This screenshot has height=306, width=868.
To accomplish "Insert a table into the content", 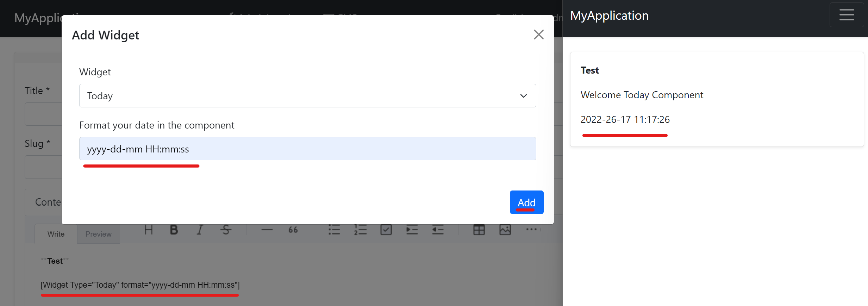I will point(480,230).
